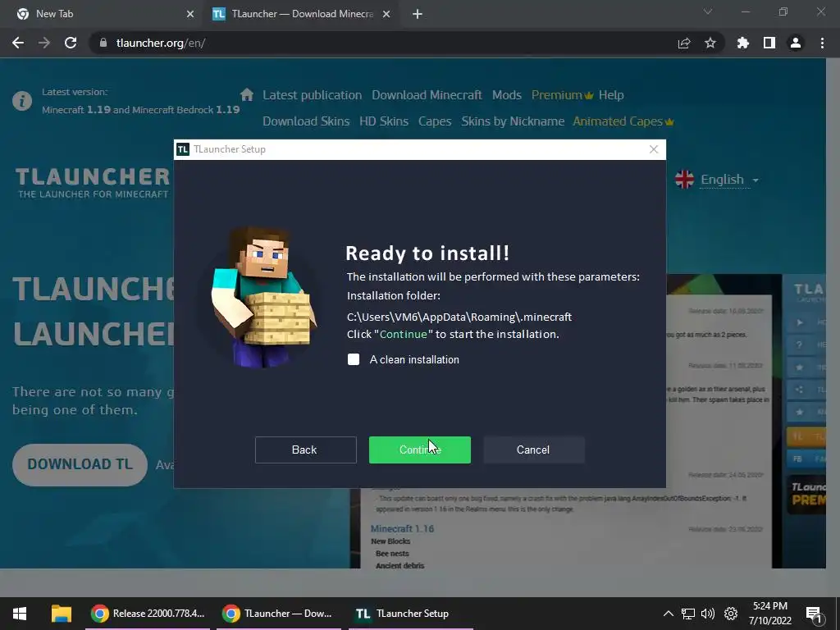Open the Help menu item
The image size is (840, 630).
click(611, 95)
